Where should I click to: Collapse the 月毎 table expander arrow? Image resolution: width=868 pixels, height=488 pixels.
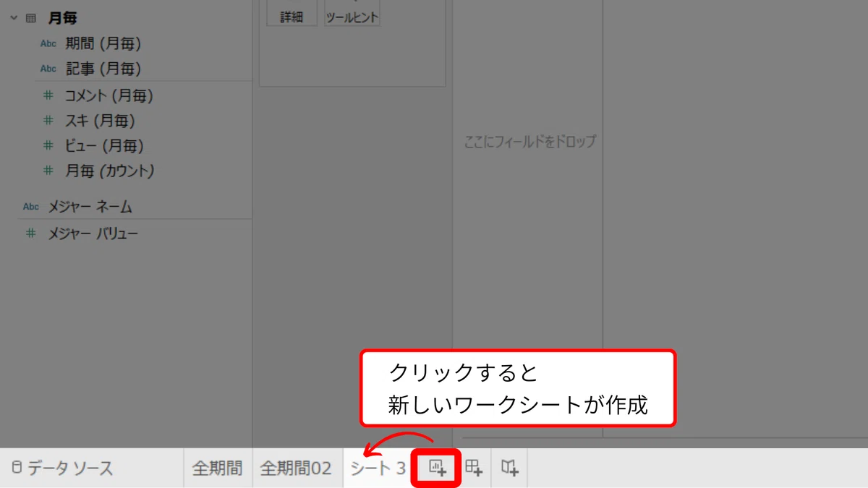coord(14,19)
